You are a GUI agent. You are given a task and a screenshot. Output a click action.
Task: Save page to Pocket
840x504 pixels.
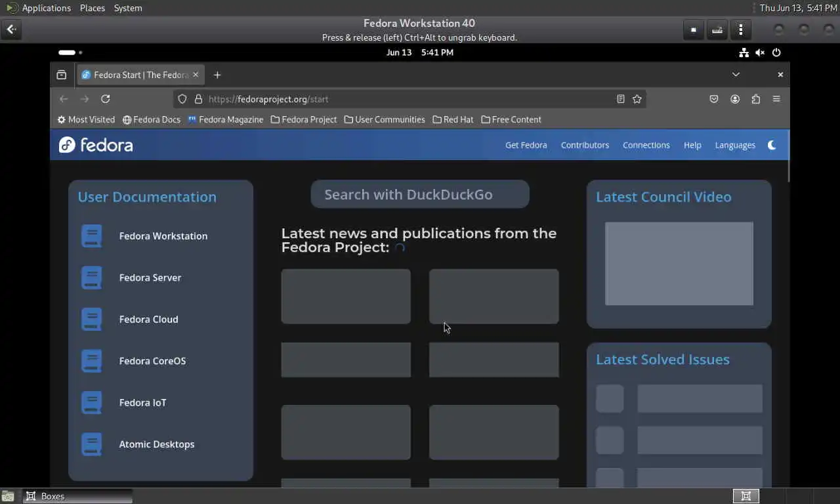coord(714,99)
